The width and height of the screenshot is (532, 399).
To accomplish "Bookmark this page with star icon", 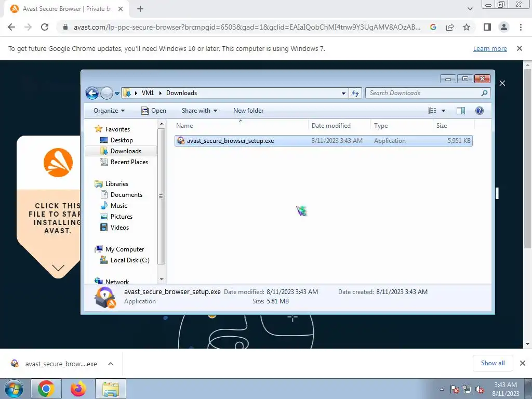I will click(467, 27).
